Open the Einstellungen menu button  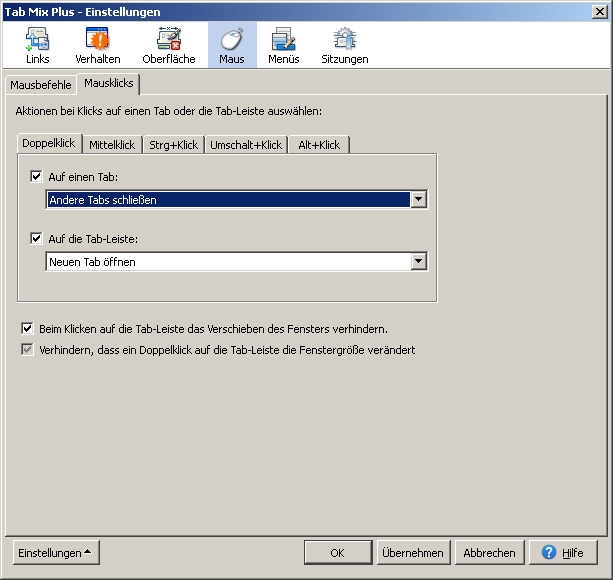tap(56, 553)
